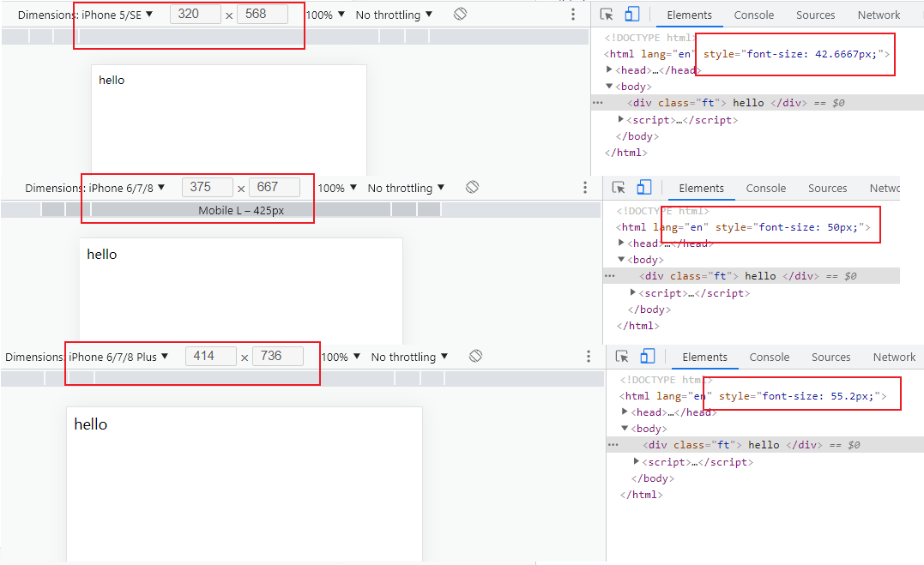Screen dimensions: 924x565
Task: Collapse the body node in the top DevTools panel
Action: coord(609,86)
